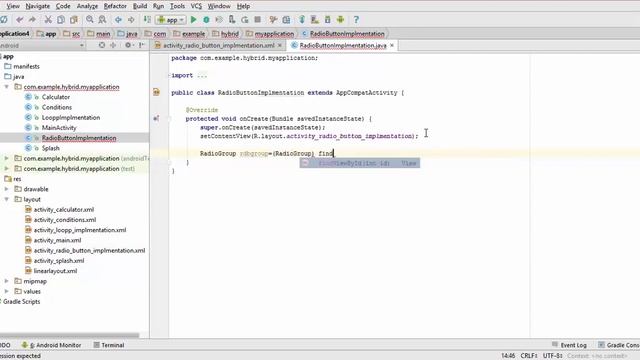The image size is (640, 360).
Task: Open the SDK Manager icon
Action: pos(327,20)
